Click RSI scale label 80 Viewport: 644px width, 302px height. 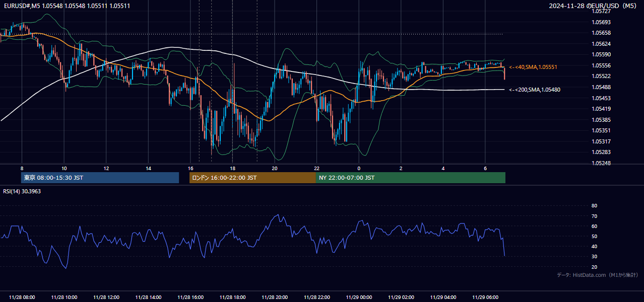(x=594, y=206)
